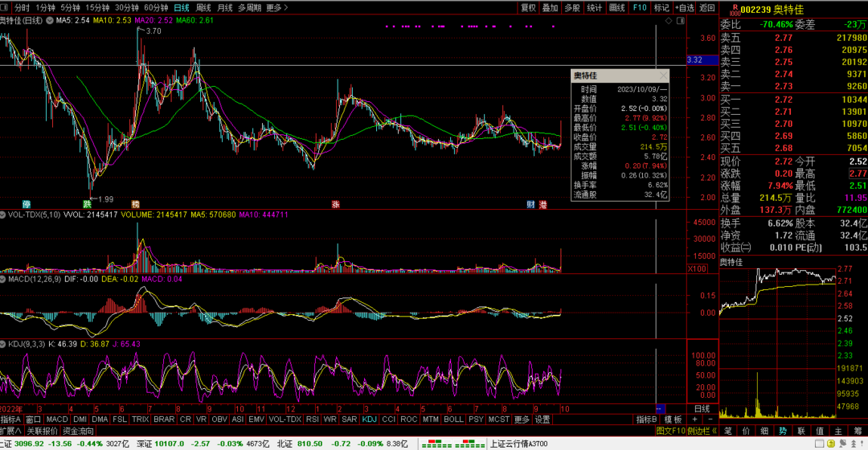Click the 港 event marker on the chart

click(542, 204)
